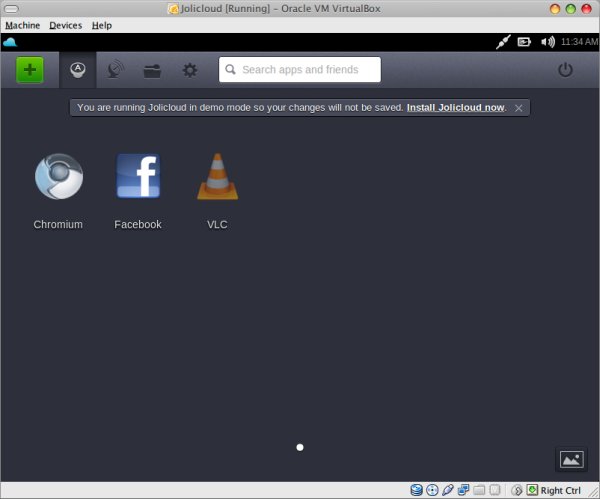
Task: Click the Install Jolicloud now link
Action: pos(455,108)
